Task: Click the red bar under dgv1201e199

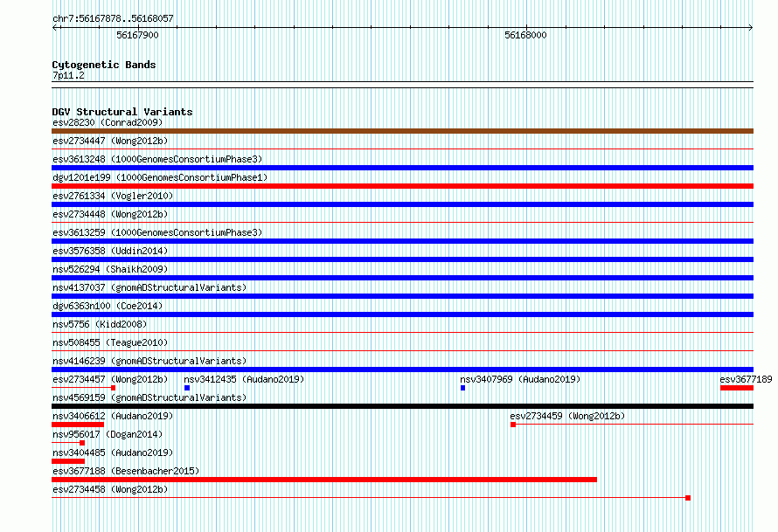Action: [x=402, y=186]
